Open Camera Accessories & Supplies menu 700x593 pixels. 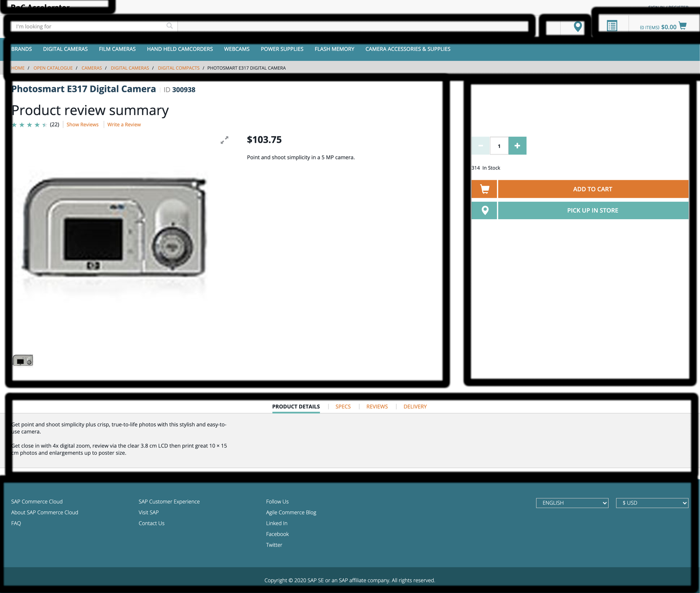pyautogui.click(x=408, y=49)
